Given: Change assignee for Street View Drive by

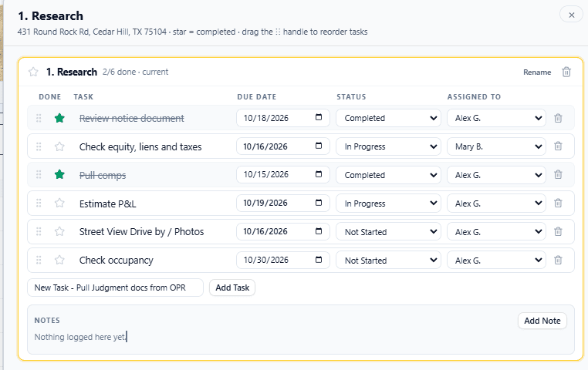Looking at the screenshot, I should pos(496,232).
